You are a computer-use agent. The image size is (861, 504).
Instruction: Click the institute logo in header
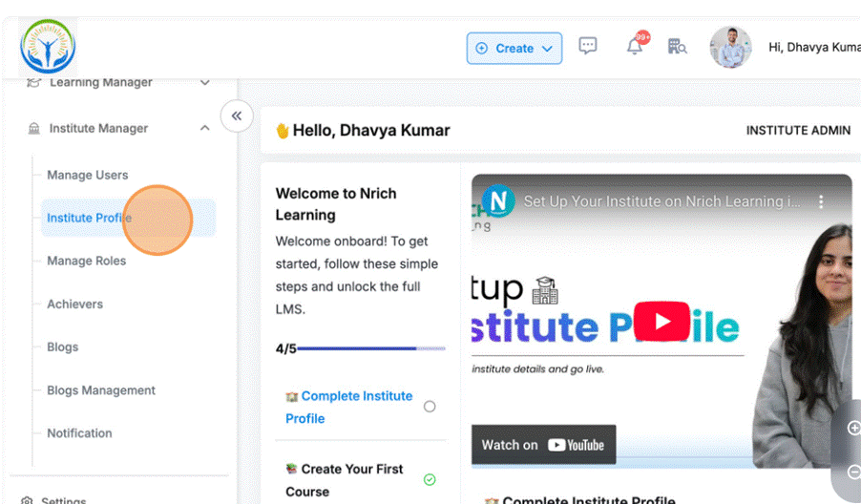[48, 46]
